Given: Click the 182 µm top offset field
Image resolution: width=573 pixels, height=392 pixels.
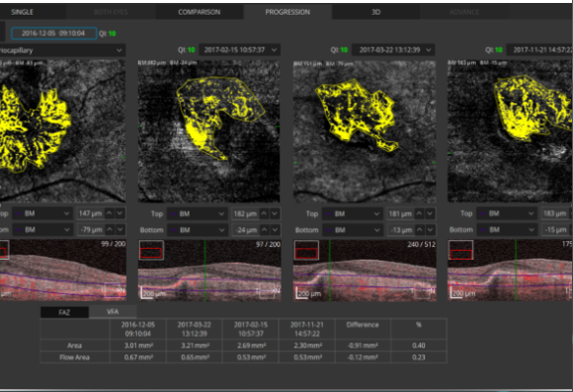Looking at the screenshot, I should click(245, 213).
